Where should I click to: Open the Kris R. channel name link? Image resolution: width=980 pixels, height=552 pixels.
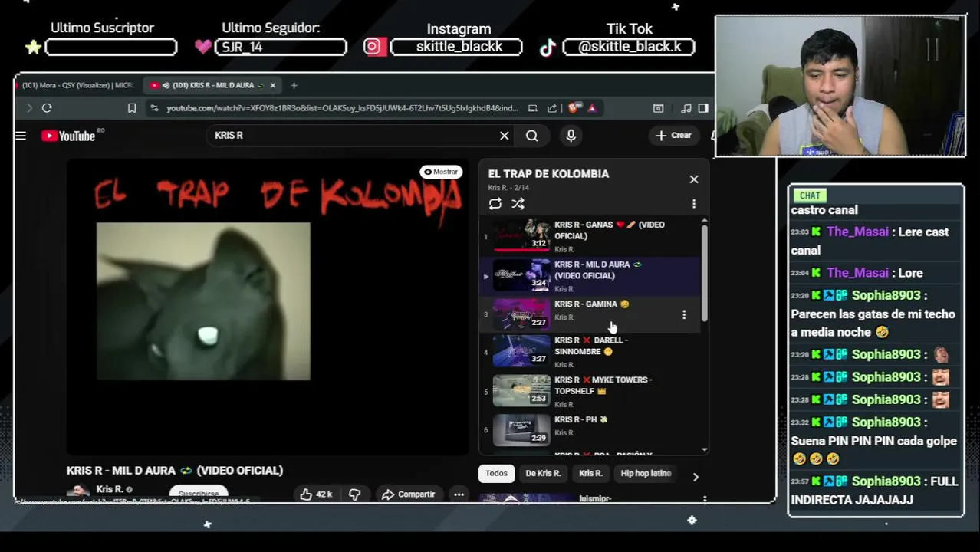pos(110,490)
